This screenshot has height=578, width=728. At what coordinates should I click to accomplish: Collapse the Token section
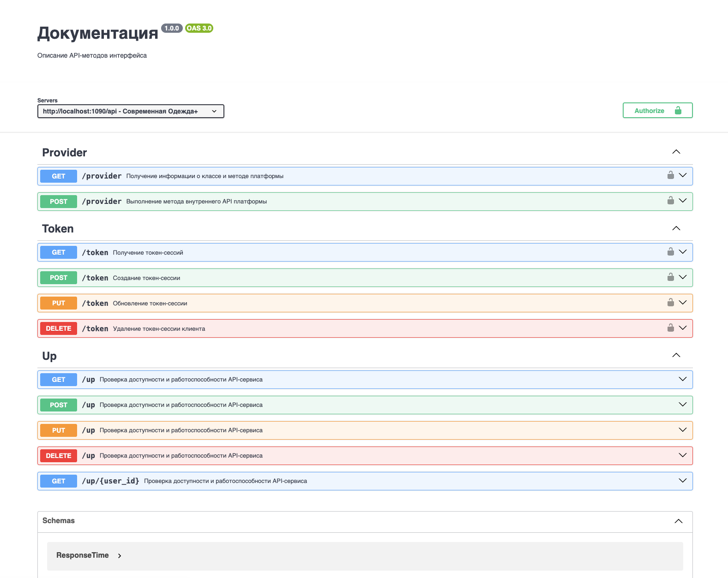(x=676, y=228)
